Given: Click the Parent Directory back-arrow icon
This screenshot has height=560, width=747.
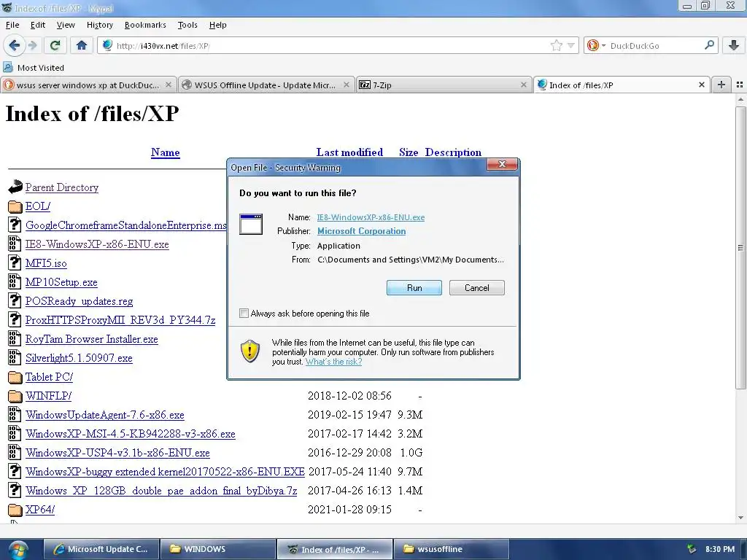Looking at the screenshot, I should pyautogui.click(x=15, y=187).
